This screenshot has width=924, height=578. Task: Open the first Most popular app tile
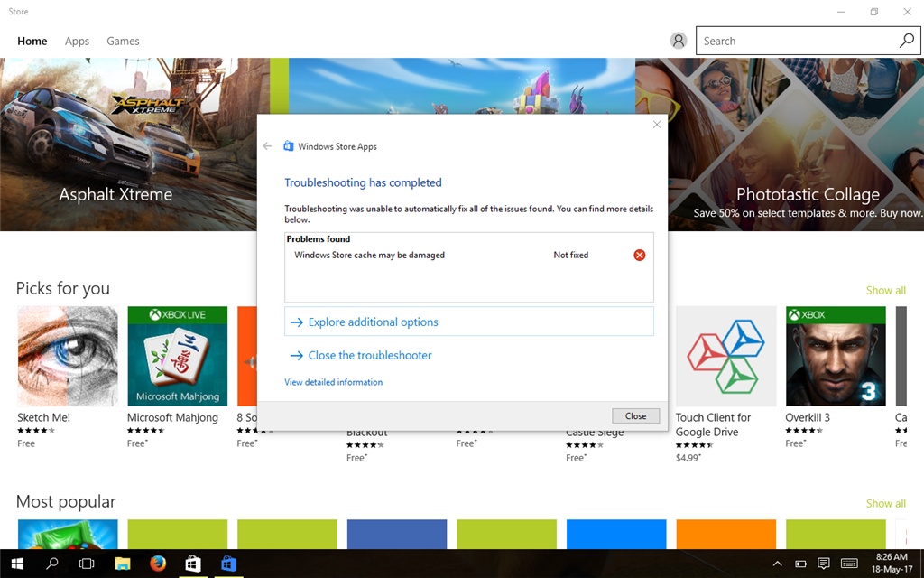67,535
